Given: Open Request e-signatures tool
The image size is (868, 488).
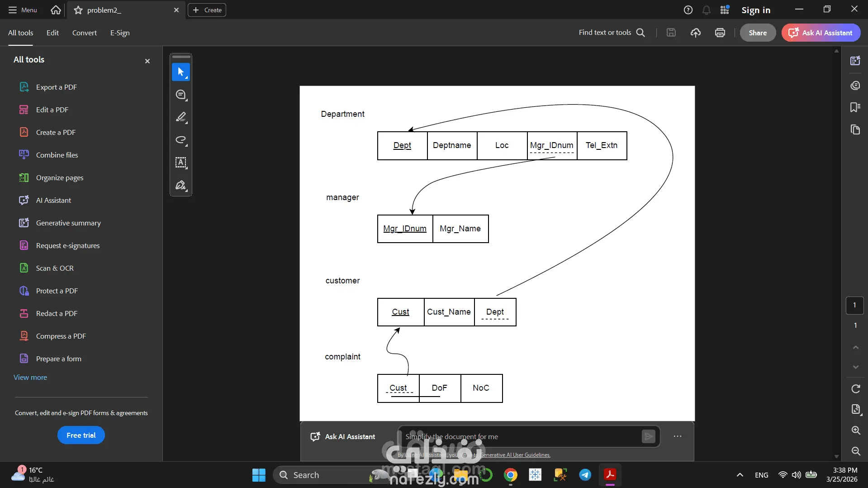Looking at the screenshot, I should [68, 245].
